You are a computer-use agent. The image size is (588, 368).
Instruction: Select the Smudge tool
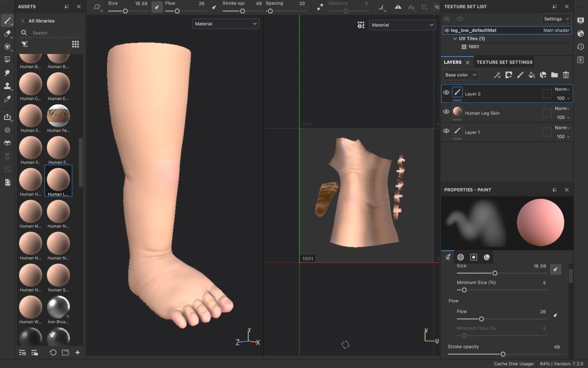pos(7,73)
